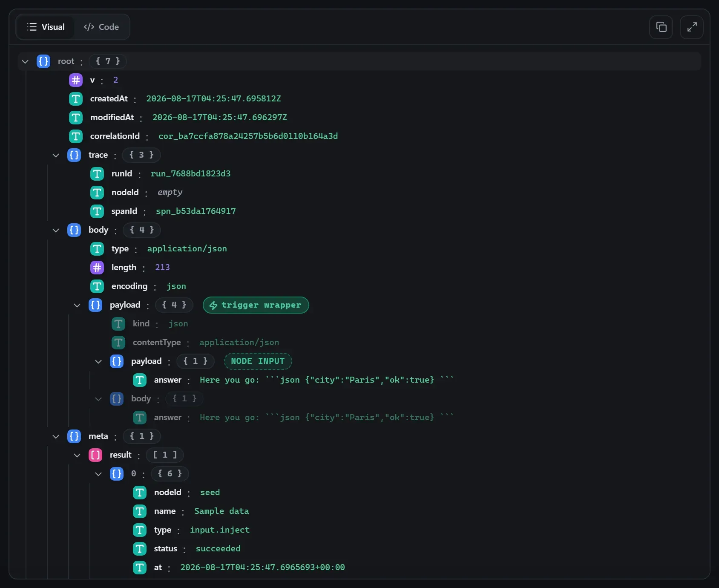Click the pink array icon beside result
The width and height of the screenshot is (719, 588).
[95, 455]
